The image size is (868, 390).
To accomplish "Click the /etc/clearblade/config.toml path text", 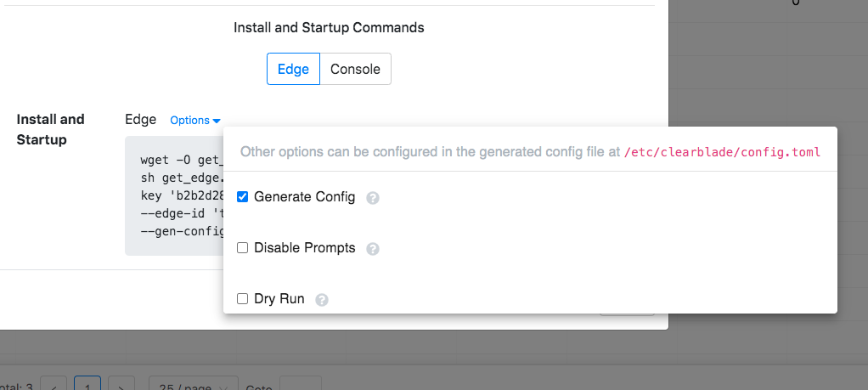I will tap(722, 153).
